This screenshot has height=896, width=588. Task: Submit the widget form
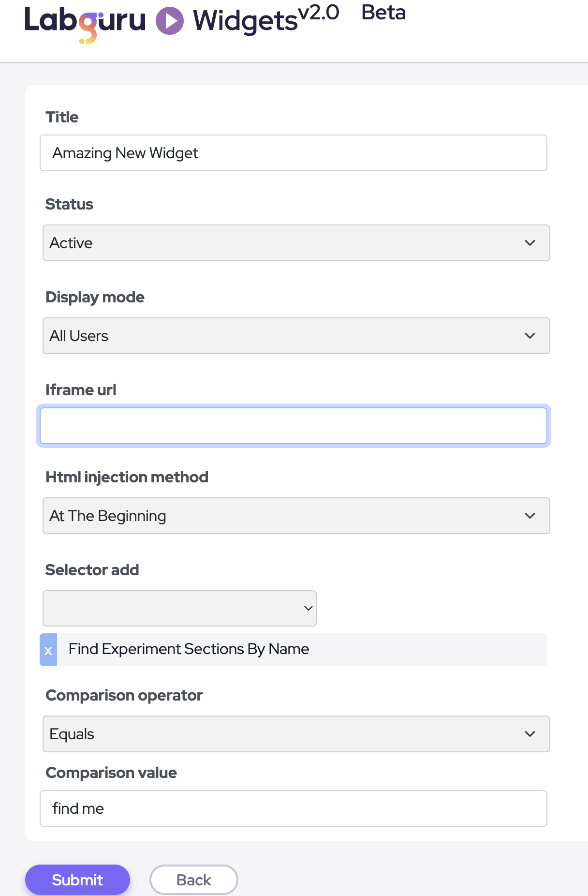point(77,880)
